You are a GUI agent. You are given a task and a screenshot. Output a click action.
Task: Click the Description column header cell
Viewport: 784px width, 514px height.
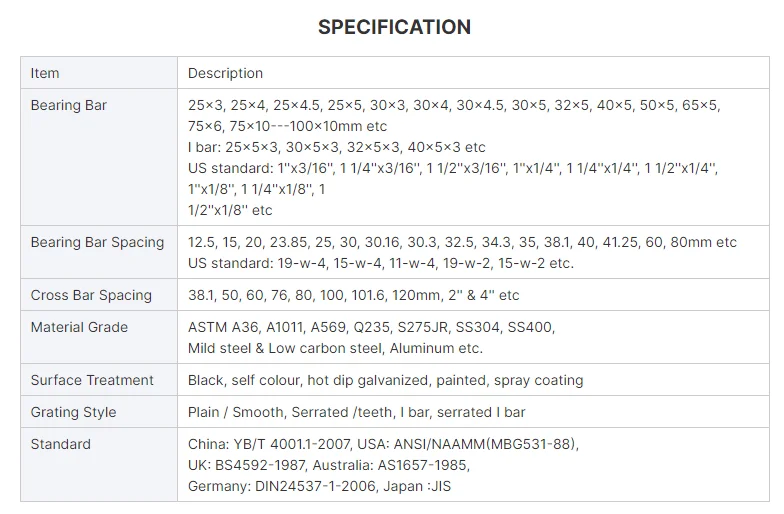(225, 73)
